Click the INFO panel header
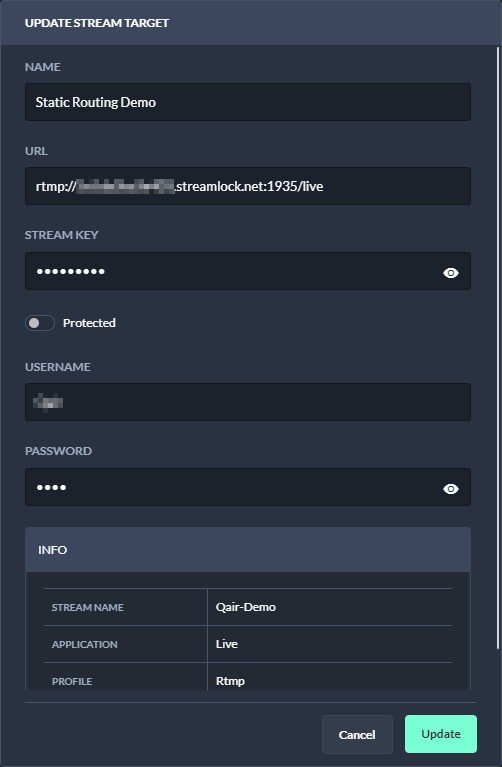The image size is (502, 767). (x=248, y=550)
